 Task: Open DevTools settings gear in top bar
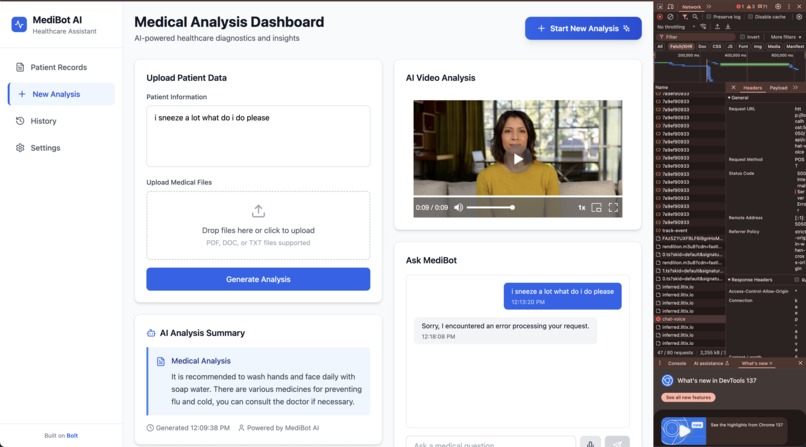pyautogui.click(x=778, y=7)
